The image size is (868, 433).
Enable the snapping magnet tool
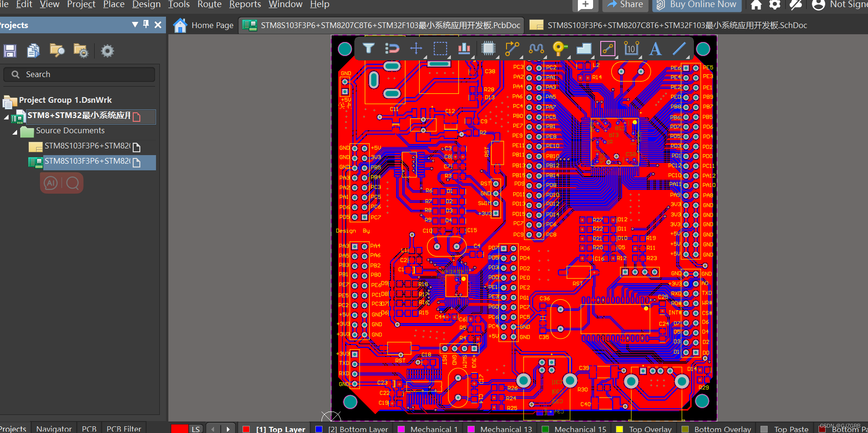tap(392, 49)
